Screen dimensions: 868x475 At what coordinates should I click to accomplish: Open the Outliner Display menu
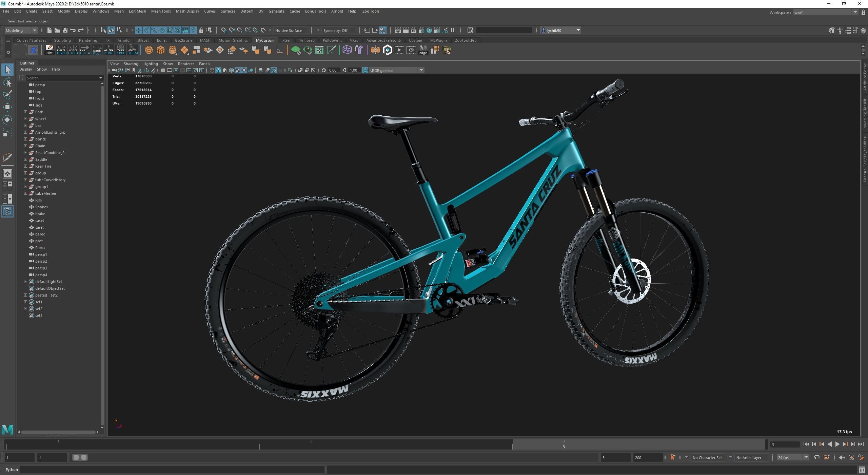click(25, 69)
